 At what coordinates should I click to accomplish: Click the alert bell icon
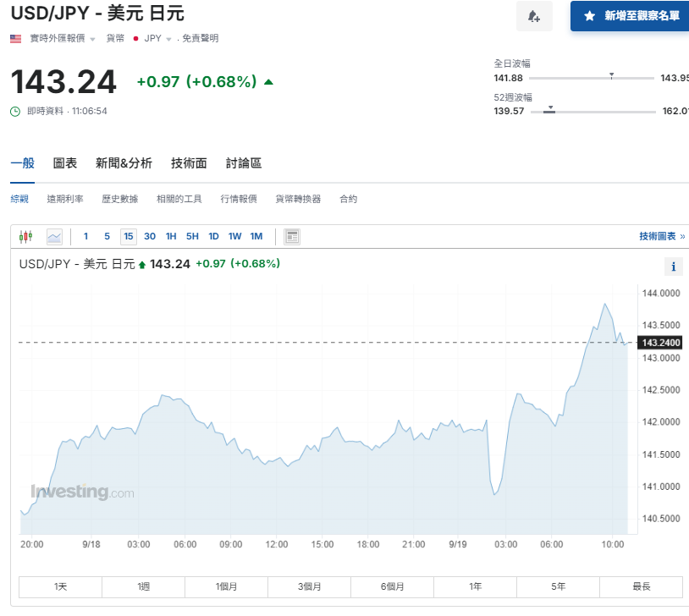point(534,16)
